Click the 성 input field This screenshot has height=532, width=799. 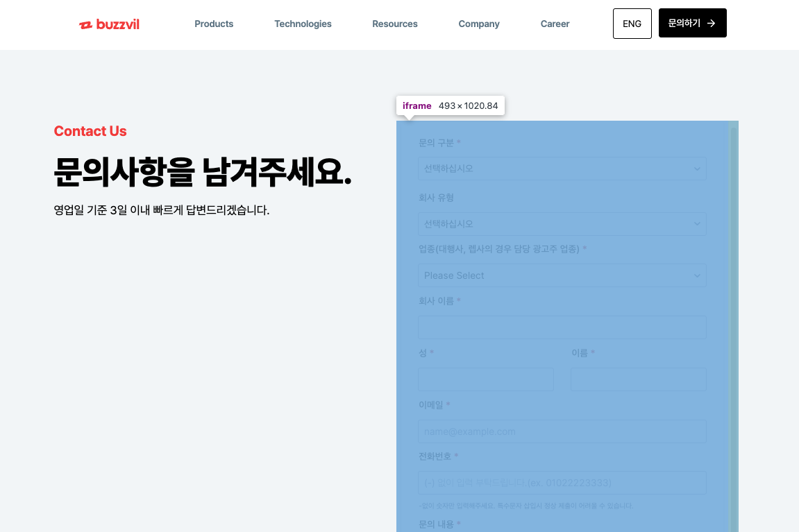(x=486, y=379)
